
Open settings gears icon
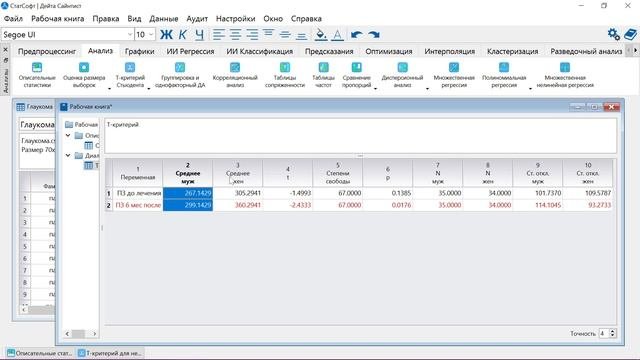[x=613, y=34]
